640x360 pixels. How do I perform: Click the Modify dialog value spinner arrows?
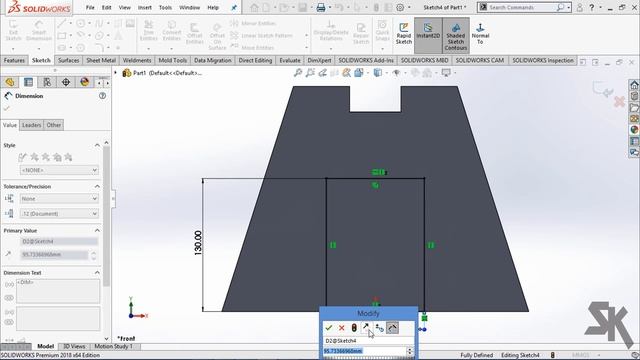point(410,351)
